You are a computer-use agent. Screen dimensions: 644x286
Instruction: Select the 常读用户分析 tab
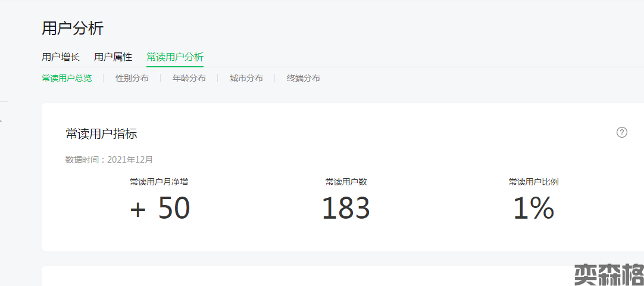(x=175, y=57)
